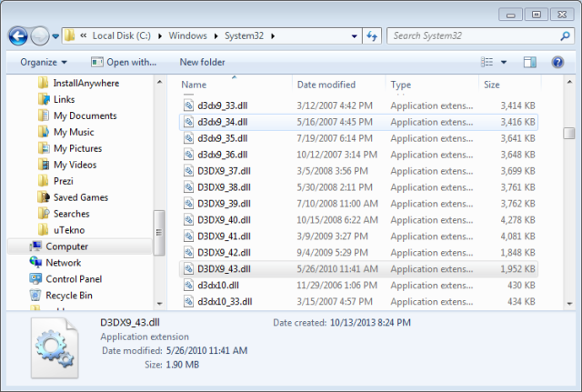Click the D3DX9_42.dll file icon

(x=189, y=253)
